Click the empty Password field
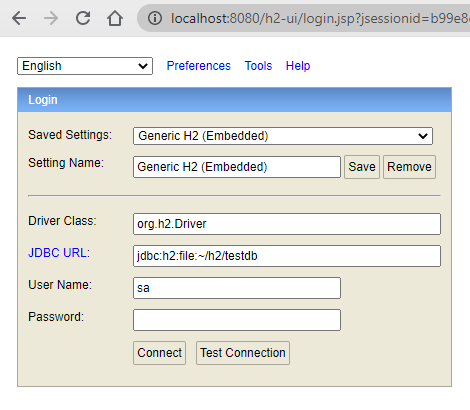 click(x=237, y=320)
